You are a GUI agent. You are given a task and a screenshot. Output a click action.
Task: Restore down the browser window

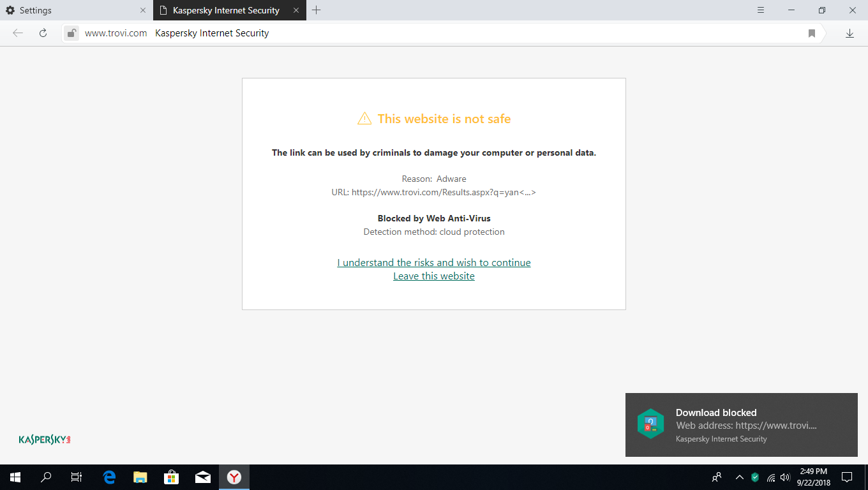tap(822, 10)
